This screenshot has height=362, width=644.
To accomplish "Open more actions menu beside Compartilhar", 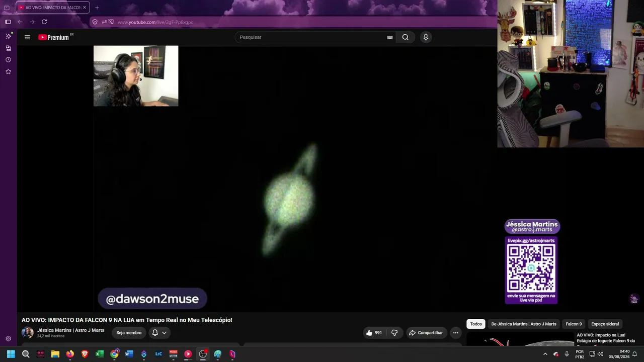I will tap(456, 333).
